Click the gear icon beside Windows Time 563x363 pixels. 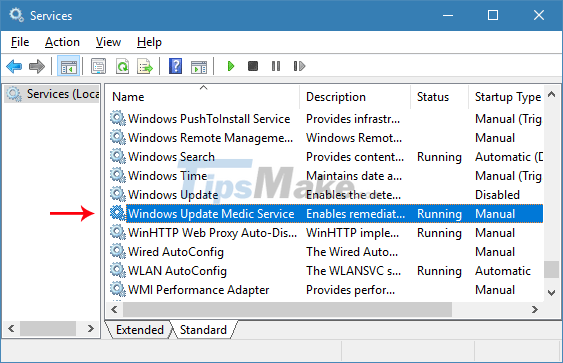coord(117,176)
